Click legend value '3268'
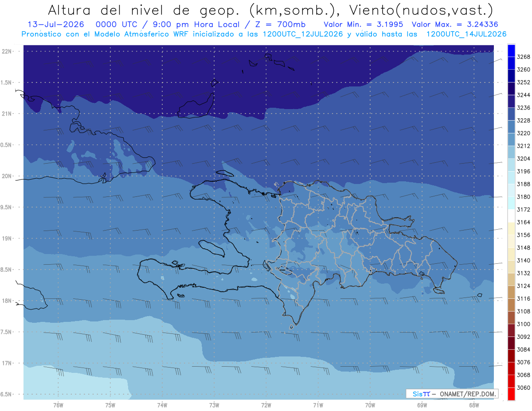This screenshot has width=532, height=411. pyautogui.click(x=524, y=57)
